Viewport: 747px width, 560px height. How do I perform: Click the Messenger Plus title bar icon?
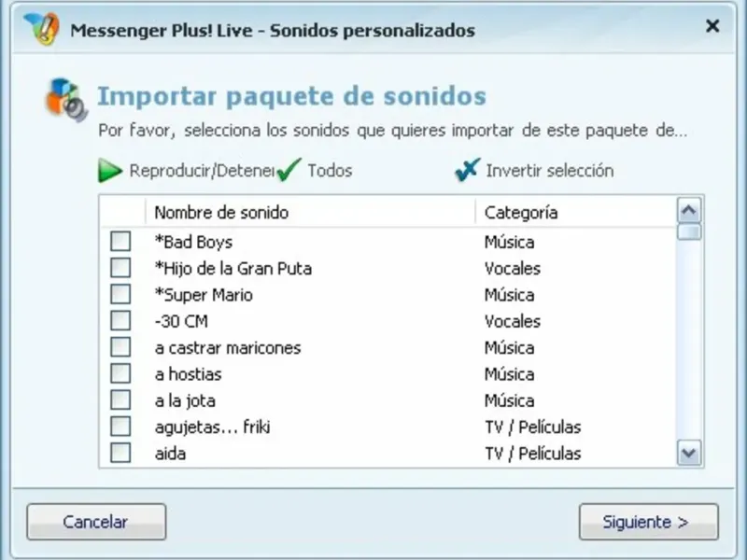tap(41, 29)
